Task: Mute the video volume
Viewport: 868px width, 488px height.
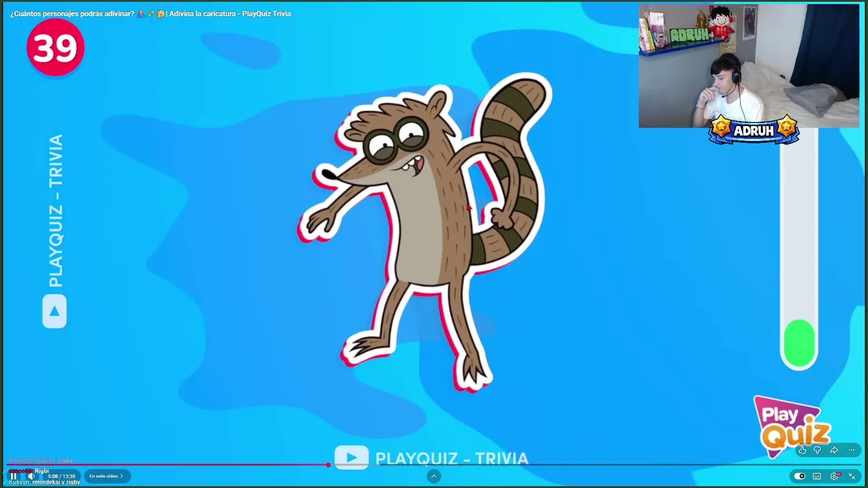Action: coord(31,476)
